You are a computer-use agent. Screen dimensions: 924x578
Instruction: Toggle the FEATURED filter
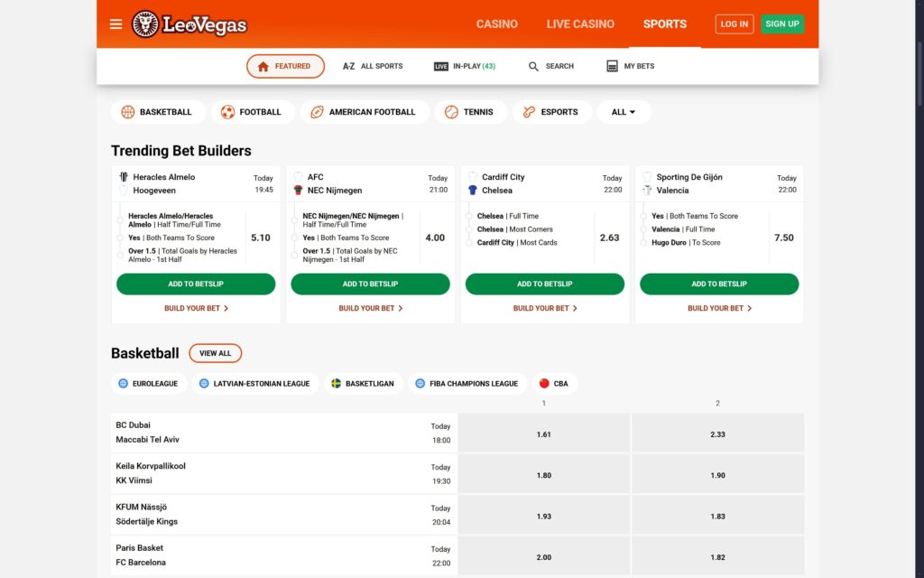(x=285, y=65)
